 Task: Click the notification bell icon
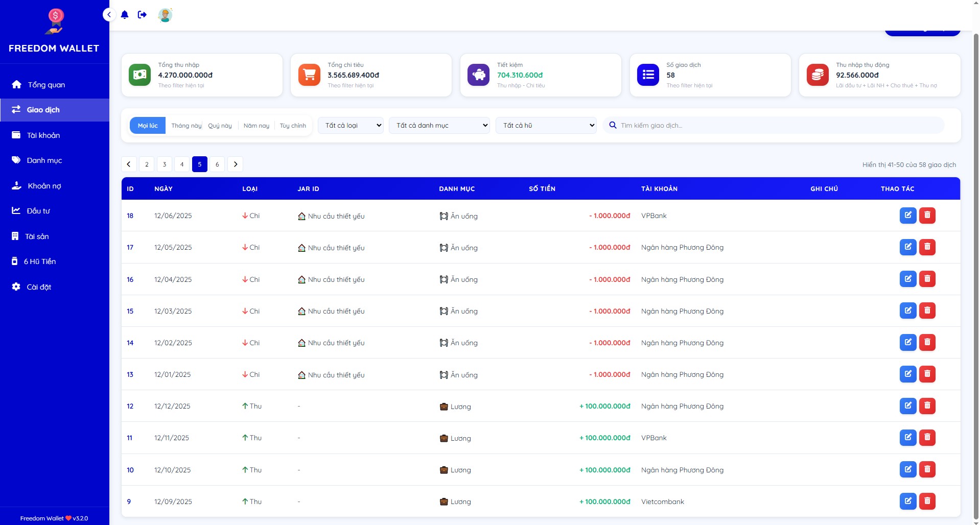click(125, 15)
